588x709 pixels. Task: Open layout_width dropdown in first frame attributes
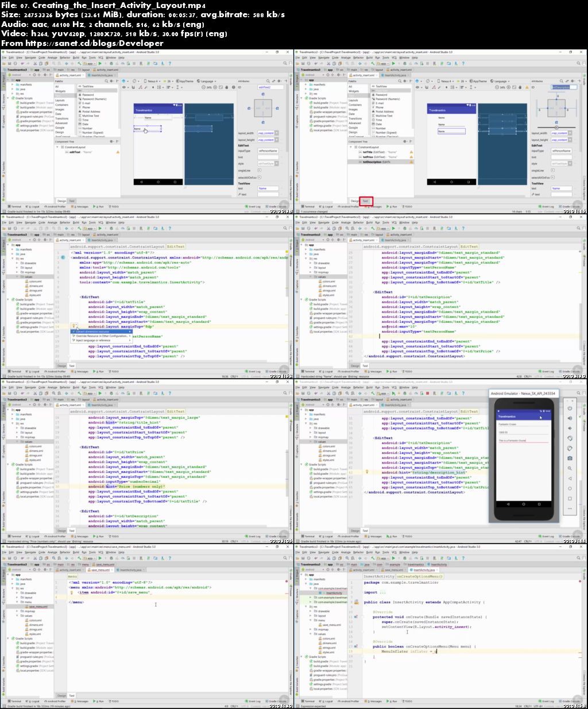coord(276,133)
